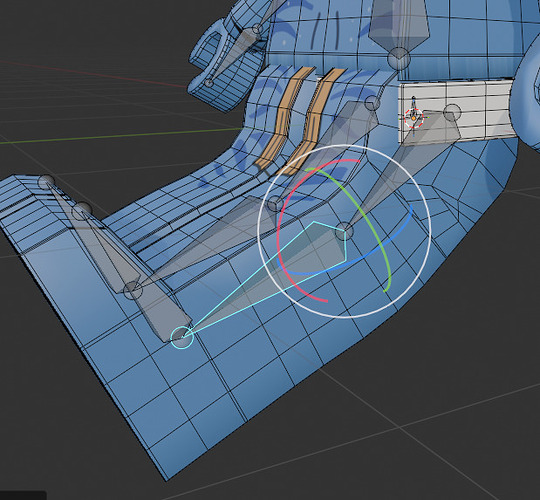Click the large joint sphere under the top bone
This screenshot has width=540, height=500.
pyautogui.click(x=399, y=59)
